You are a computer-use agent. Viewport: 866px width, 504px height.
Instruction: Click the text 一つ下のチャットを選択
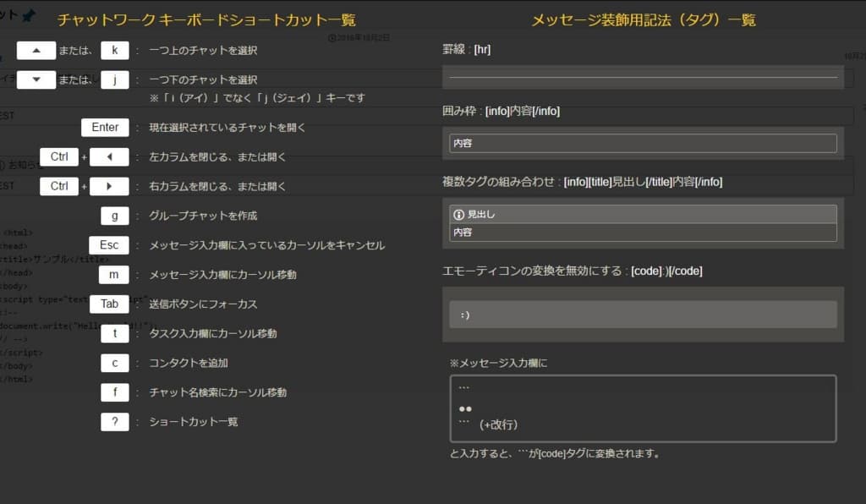[203, 79]
